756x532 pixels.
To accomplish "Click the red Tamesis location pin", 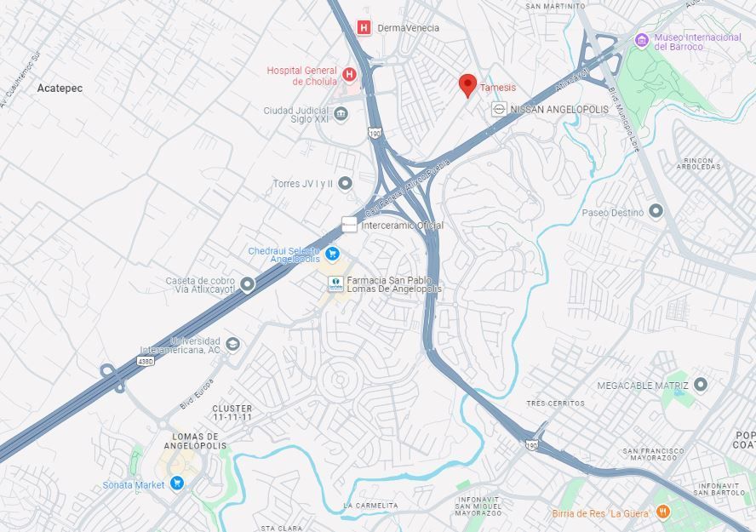I will coord(467,85).
